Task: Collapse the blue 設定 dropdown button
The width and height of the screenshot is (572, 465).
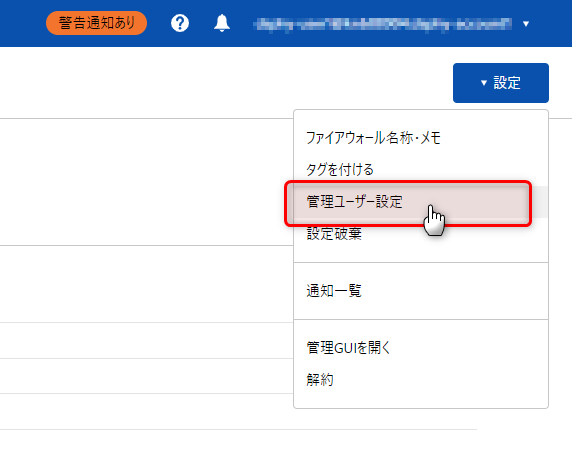Action: point(501,83)
